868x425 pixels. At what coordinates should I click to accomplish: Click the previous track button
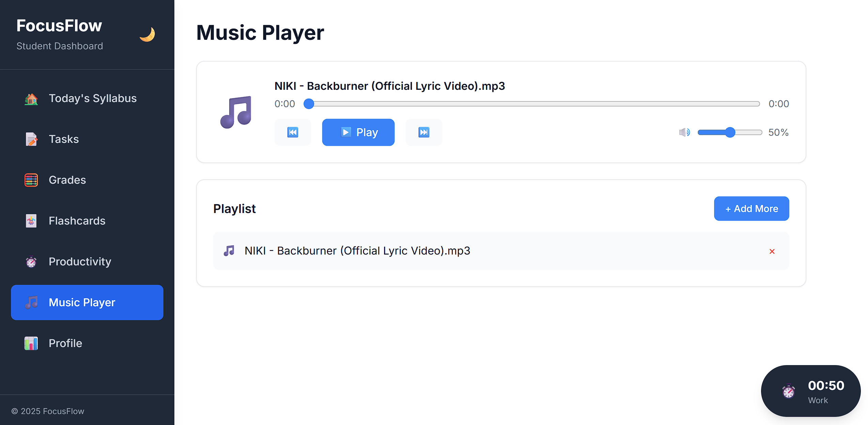pos(293,132)
